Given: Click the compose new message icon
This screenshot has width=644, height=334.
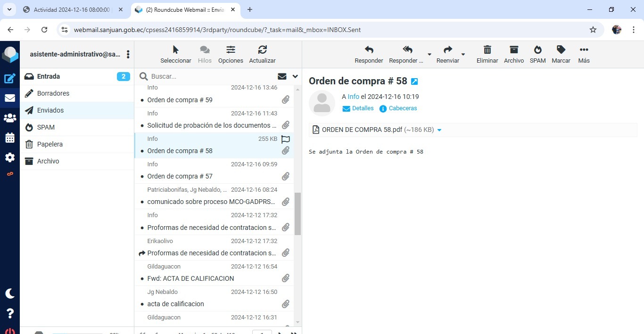Looking at the screenshot, I should 10,79.
